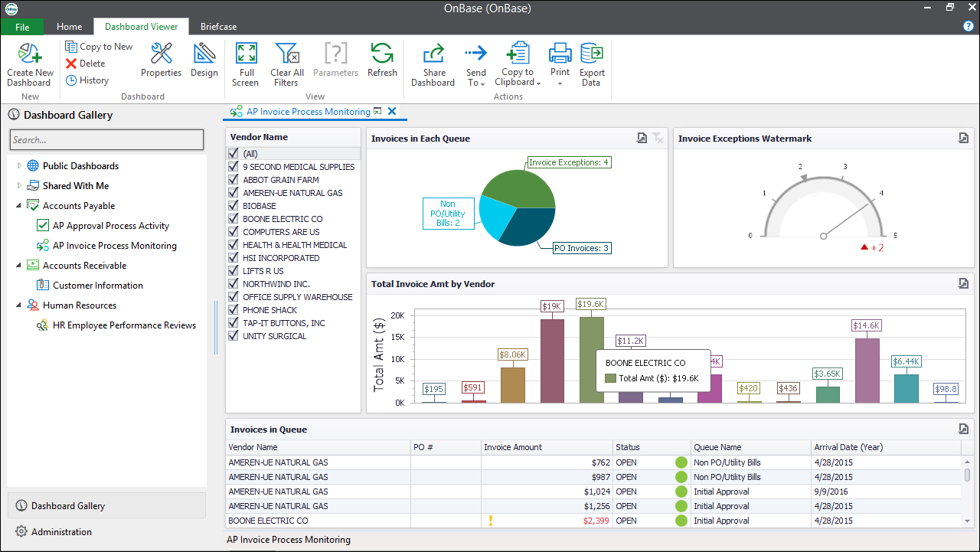Toggle the (All) vendors checkbox

coord(234,154)
